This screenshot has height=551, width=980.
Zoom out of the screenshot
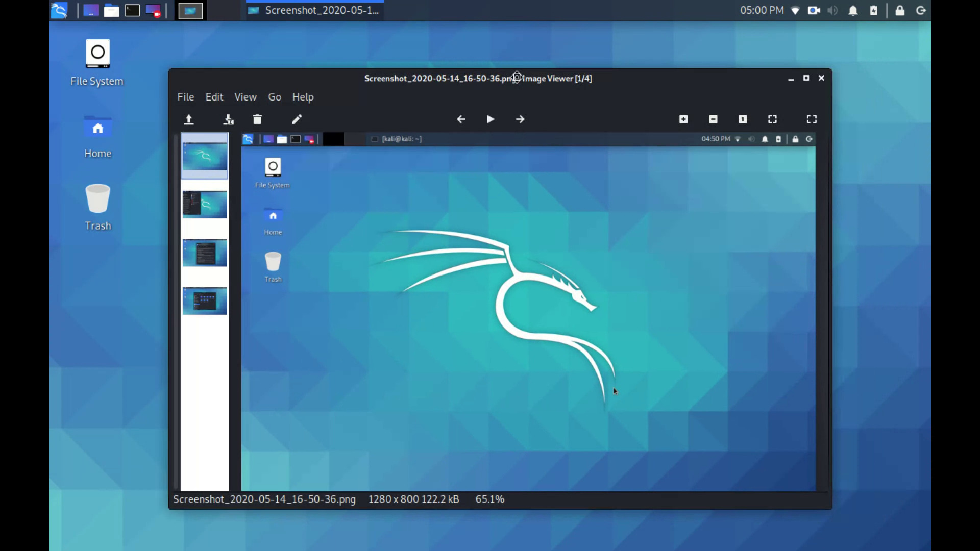click(713, 119)
